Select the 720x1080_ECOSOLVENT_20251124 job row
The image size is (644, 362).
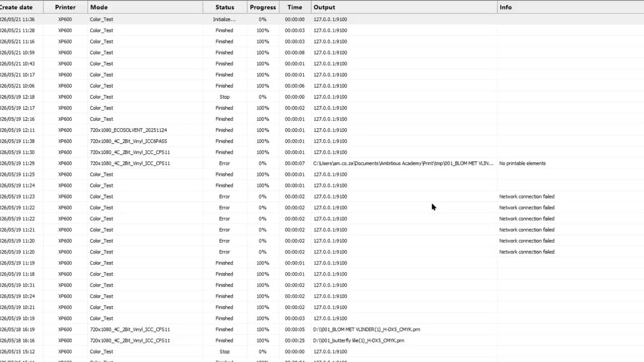(322, 130)
